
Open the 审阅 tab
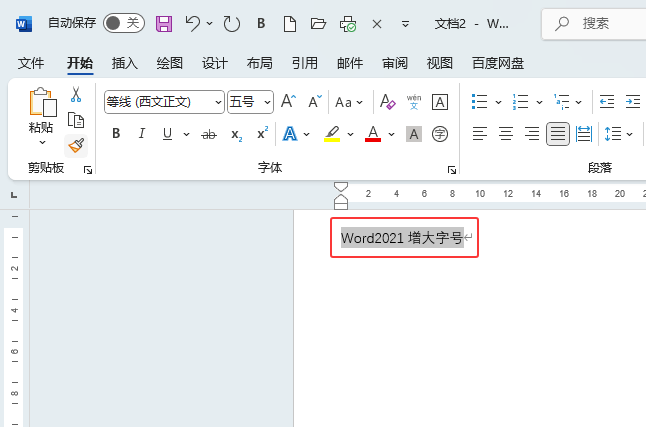[395, 63]
